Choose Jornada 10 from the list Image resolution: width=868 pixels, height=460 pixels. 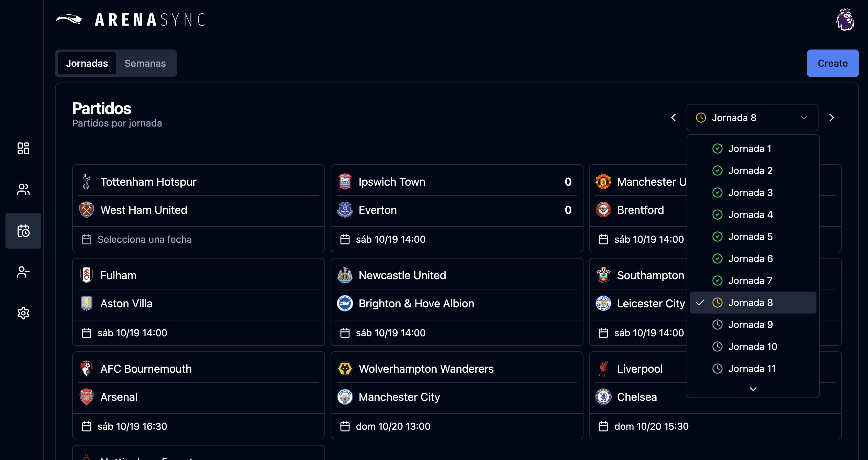[753, 347]
